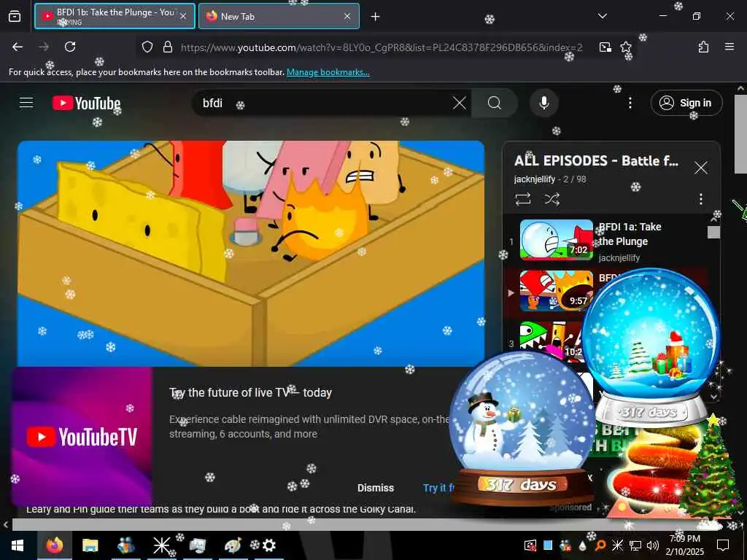Screen dimensions: 747x560
Task: Go back one page
Action: (18, 47)
